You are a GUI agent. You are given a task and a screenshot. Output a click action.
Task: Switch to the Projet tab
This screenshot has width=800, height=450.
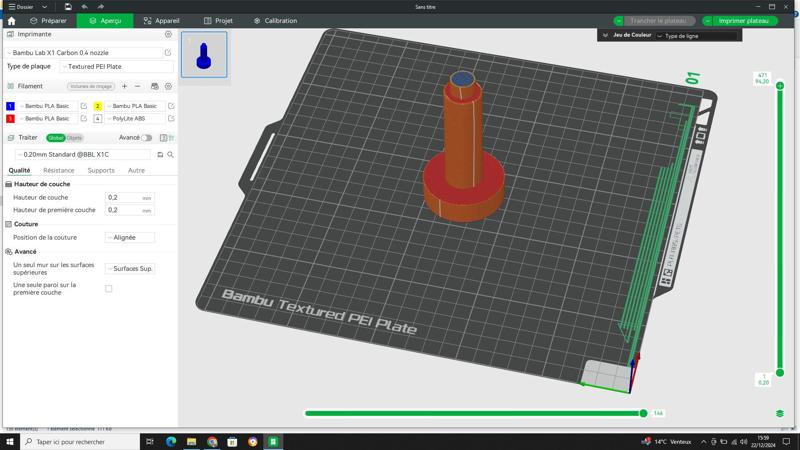click(x=218, y=21)
